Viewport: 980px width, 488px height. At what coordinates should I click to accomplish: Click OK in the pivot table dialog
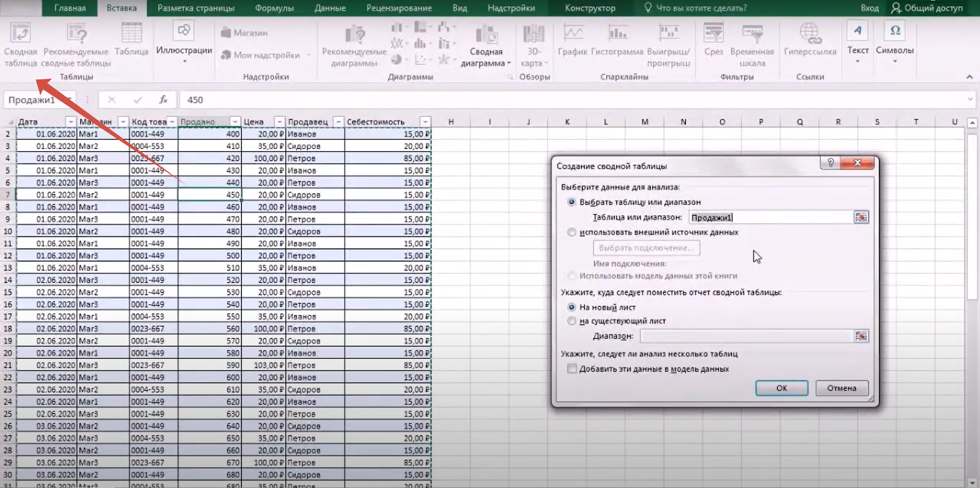coord(782,388)
